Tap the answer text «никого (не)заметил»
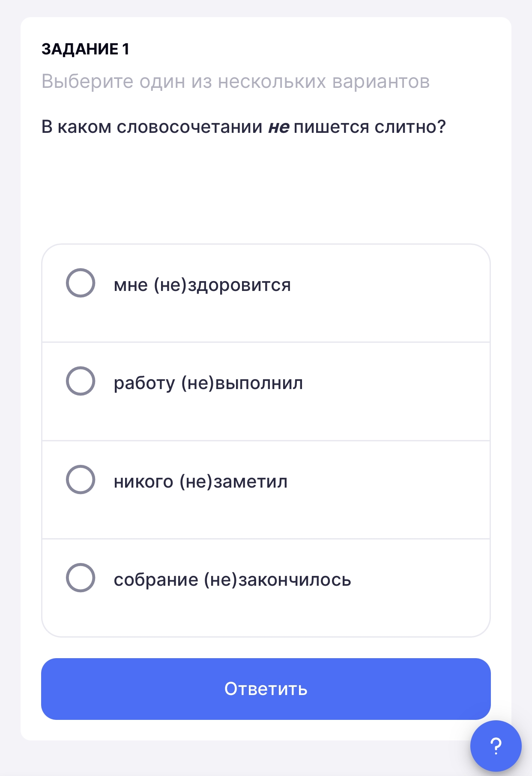 200,482
